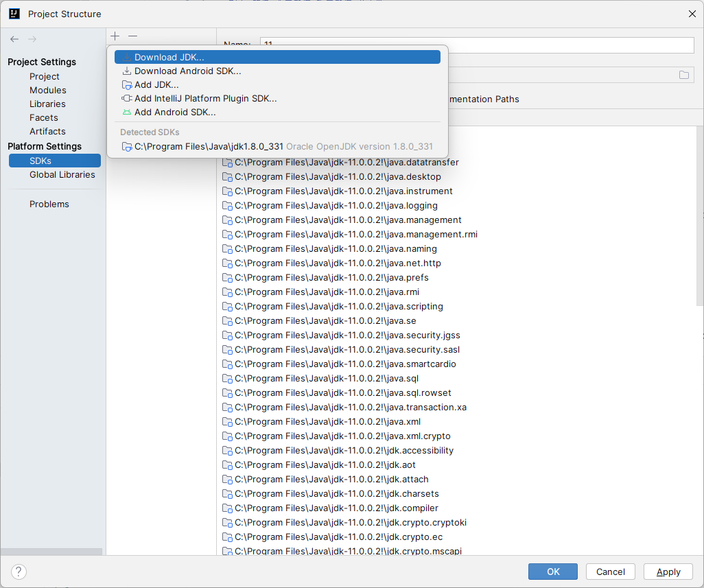Choose Download Android SDK... option
This screenshot has width=704, height=588.
click(277, 71)
